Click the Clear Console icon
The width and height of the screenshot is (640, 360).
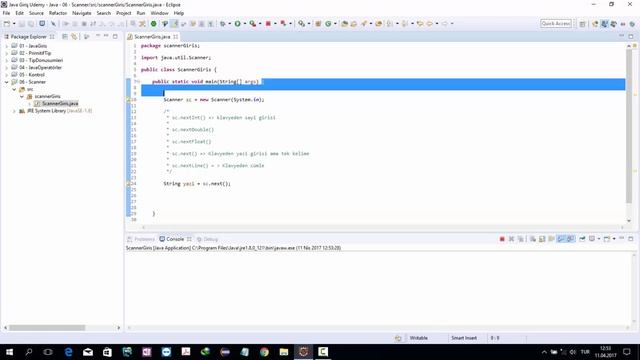pos(533,239)
